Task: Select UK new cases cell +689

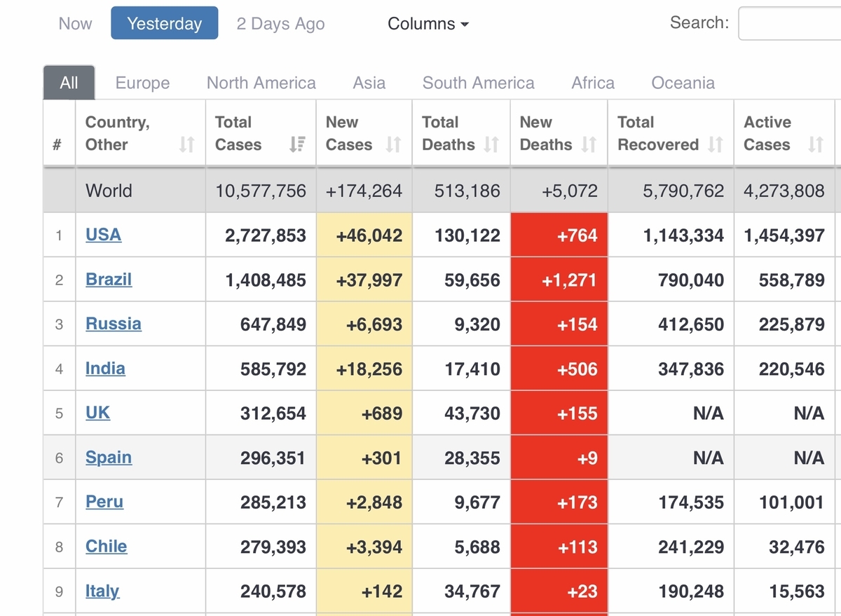Action: [364, 413]
